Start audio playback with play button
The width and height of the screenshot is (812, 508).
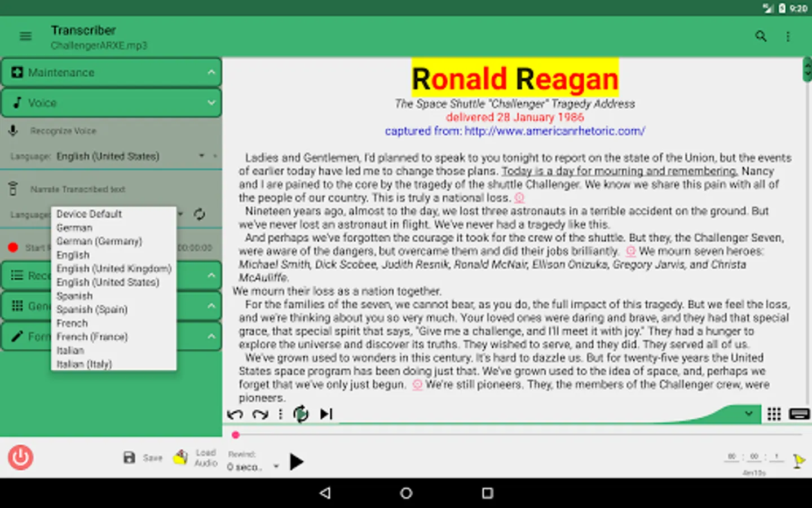click(297, 462)
